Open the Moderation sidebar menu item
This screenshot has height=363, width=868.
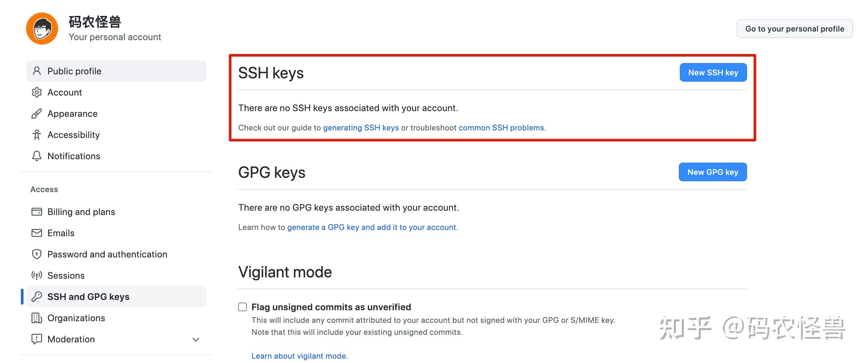click(x=71, y=339)
